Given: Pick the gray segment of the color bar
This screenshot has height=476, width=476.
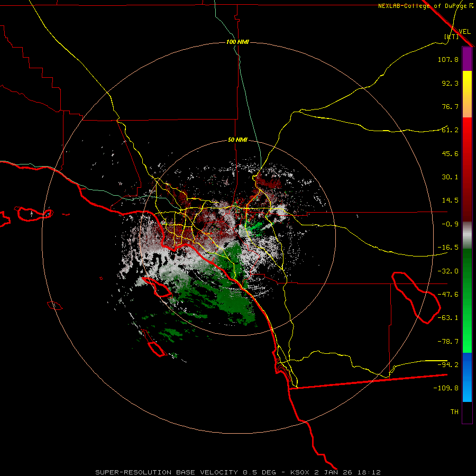Looking at the screenshot, I should click(467, 235).
